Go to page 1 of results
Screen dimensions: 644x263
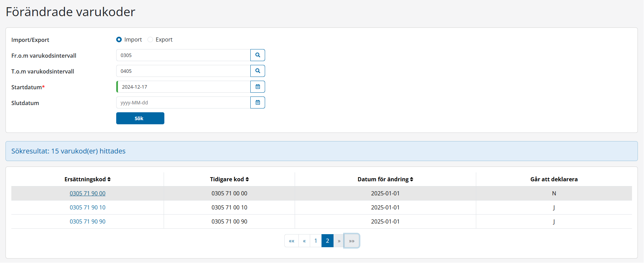(x=316, y=241)
